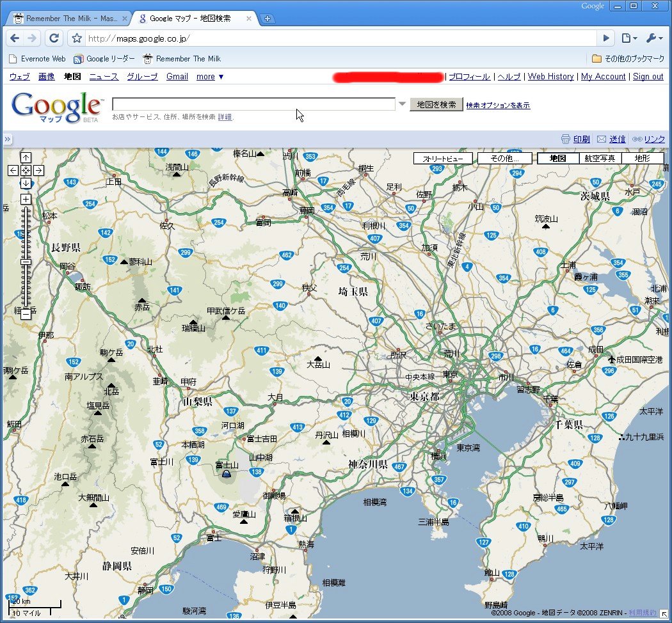Zoom in with the plus button
Viewport: 672px width, 623px height.
26,199
